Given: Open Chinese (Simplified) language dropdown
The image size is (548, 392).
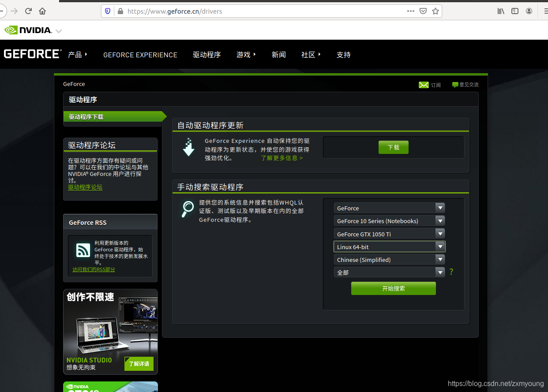Looking at the screenshot, I should [x=389, y=259].
